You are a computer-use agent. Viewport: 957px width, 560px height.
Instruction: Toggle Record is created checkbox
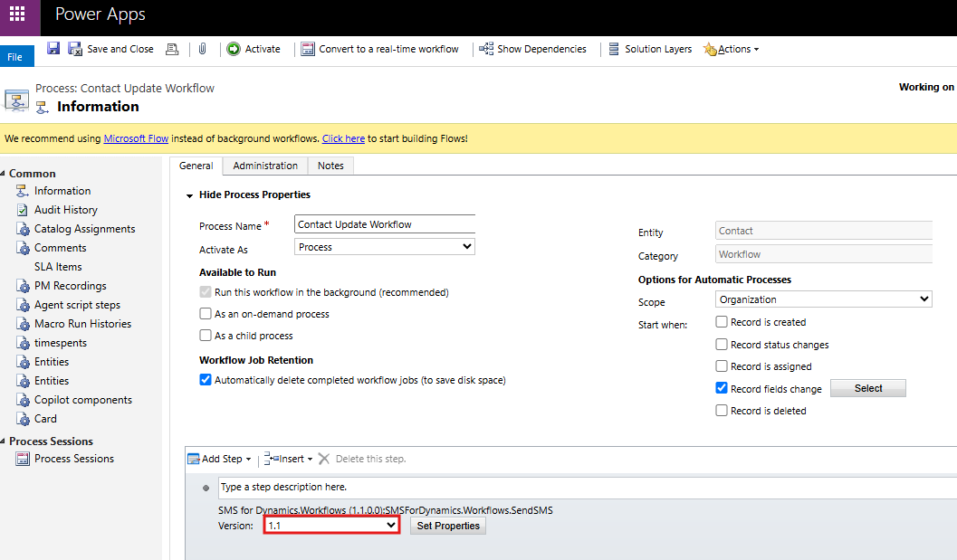pos(722,322)
